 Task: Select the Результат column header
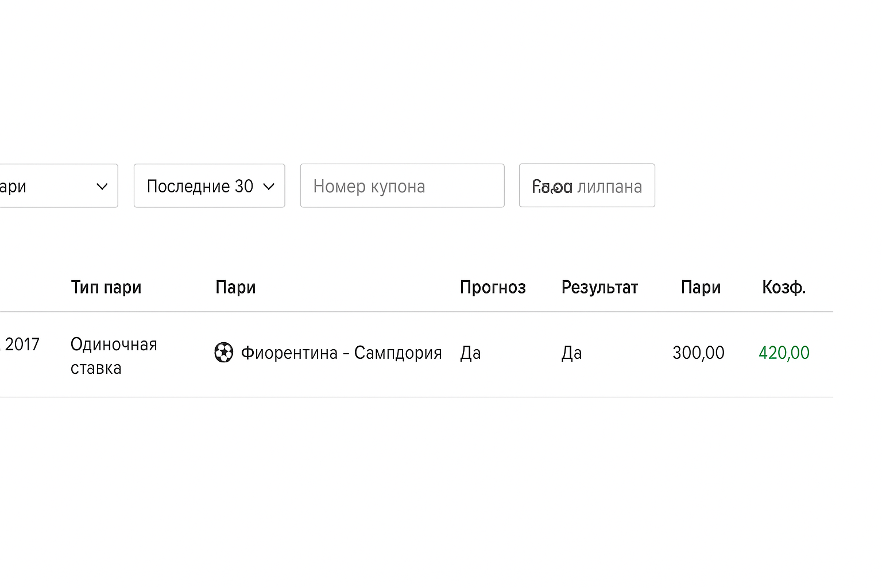tap(599, 287)
